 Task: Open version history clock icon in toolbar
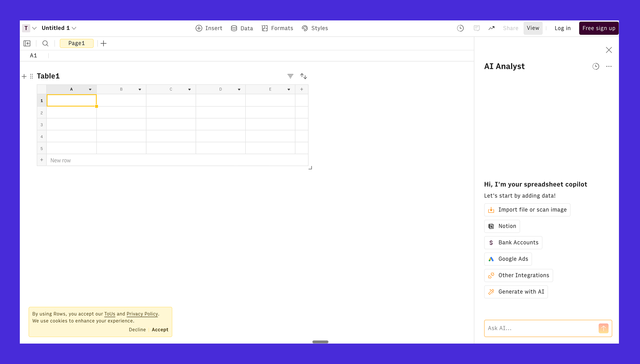pyautogui.click(x=460, y=28)
